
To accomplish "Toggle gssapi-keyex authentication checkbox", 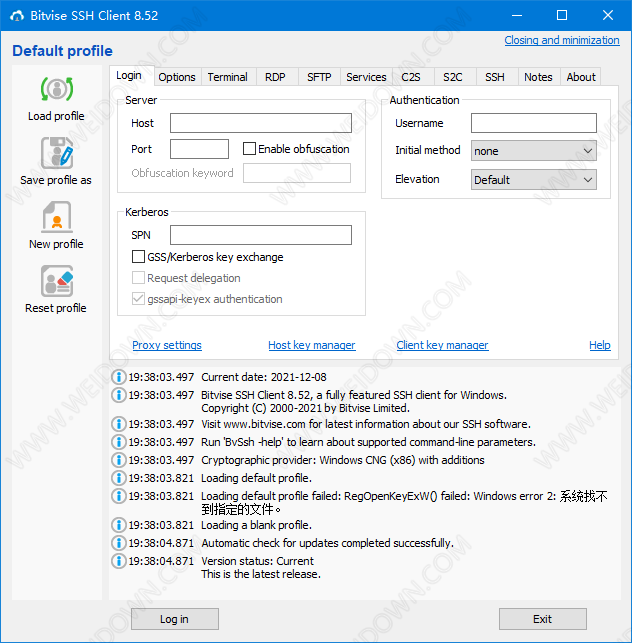I will click(x=138, y=299).
